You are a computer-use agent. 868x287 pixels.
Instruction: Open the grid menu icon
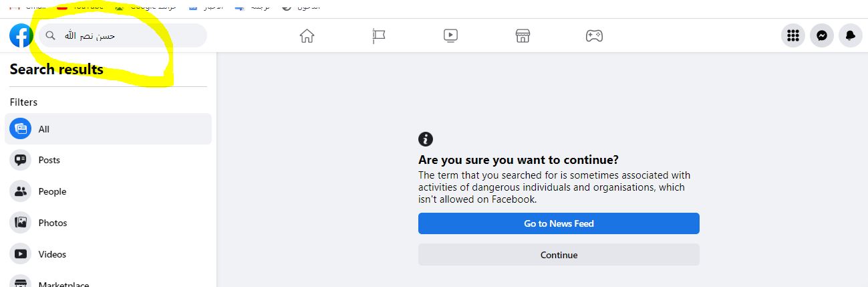(793, 36)
